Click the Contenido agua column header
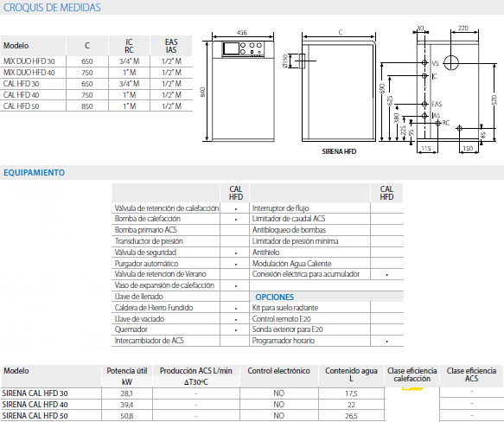The image size is (504, 422). point(351,374)
